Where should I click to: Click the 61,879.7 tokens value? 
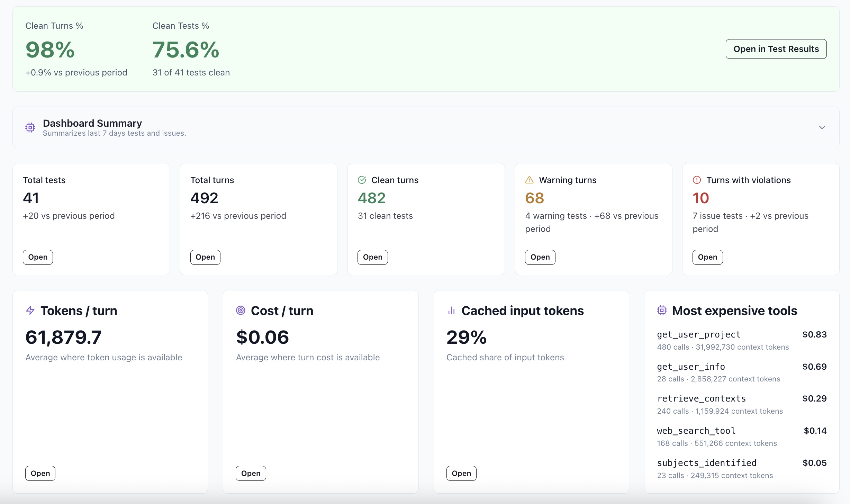click(63, 337)
